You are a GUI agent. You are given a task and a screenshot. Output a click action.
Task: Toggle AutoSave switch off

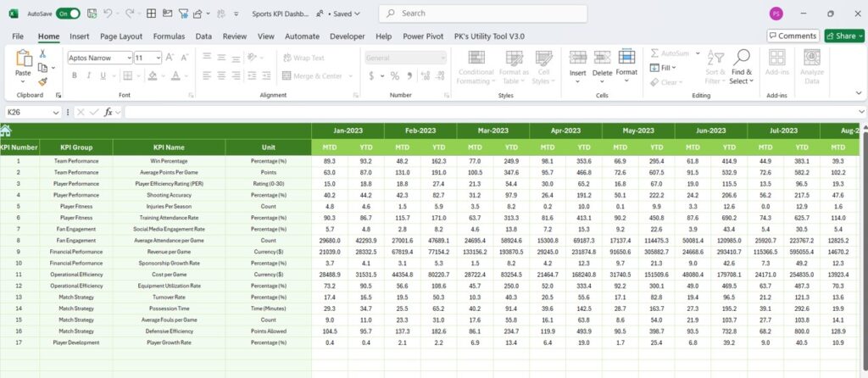[68, 14]
